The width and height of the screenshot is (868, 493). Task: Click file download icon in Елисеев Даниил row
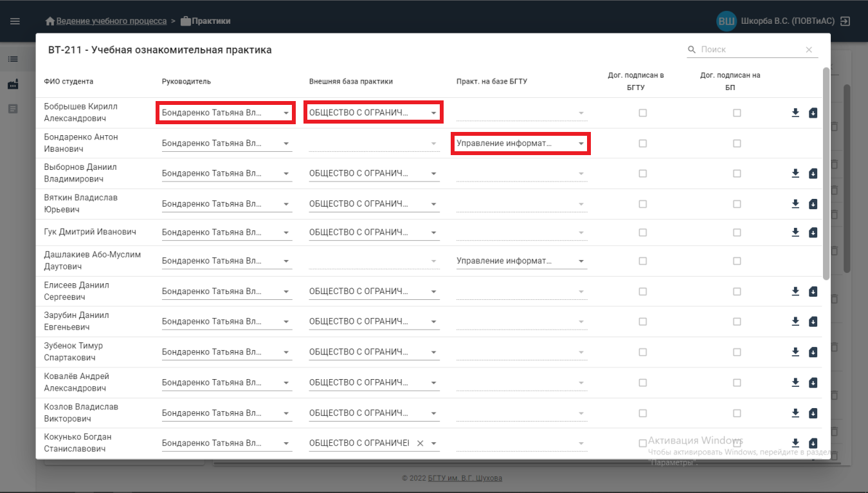[813, 291]
